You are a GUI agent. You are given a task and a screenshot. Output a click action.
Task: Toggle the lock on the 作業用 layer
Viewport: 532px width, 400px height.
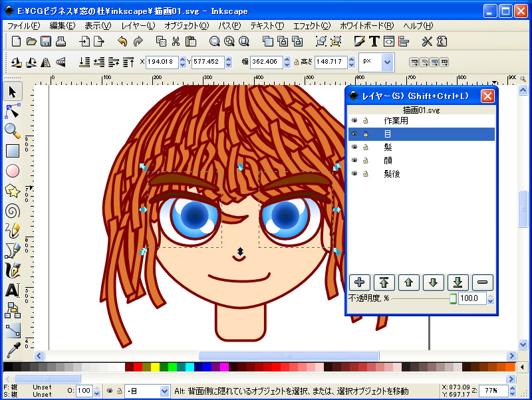point(366,121)
